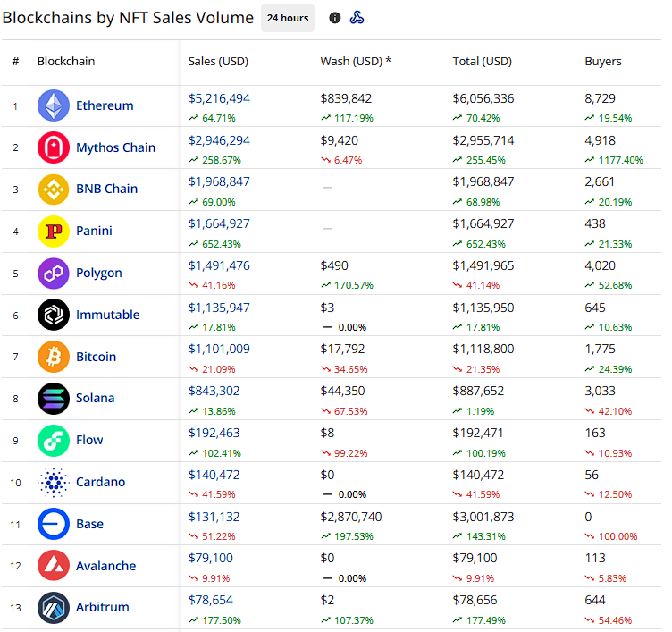Viewport: 672px width, 632px height.
Task: Click Polygon sales value $1,491,476
Action: tap(219, 265)
